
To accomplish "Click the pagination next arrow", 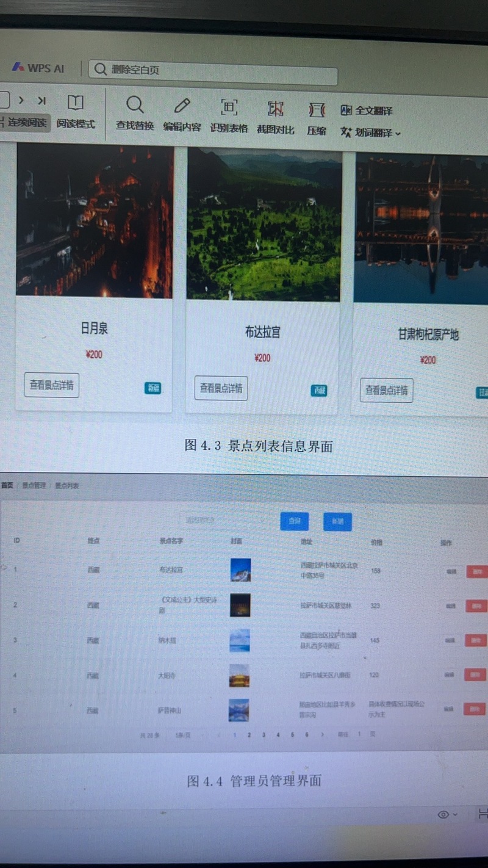I will point(322,734).
